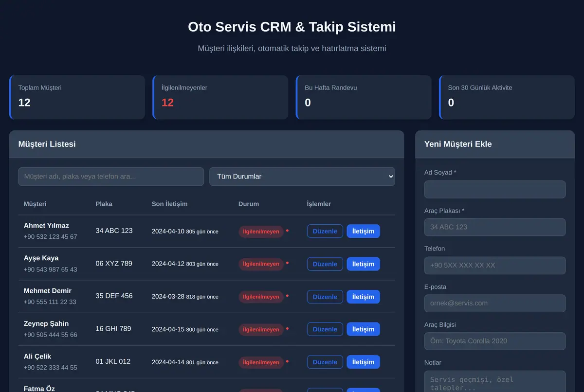Click the Yeni Müşteri Ekle heading
584x392 pixels.
click(458, 144)
